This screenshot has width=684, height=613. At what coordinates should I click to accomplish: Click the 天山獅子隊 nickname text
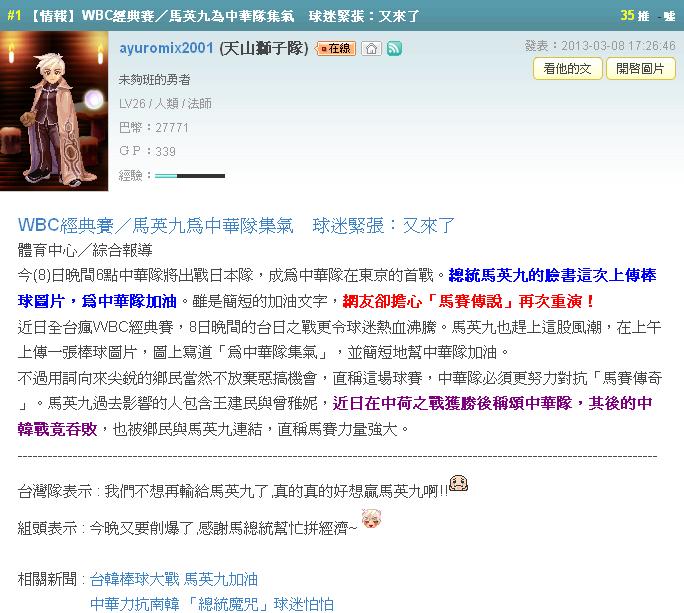click(x=264, y=48)
